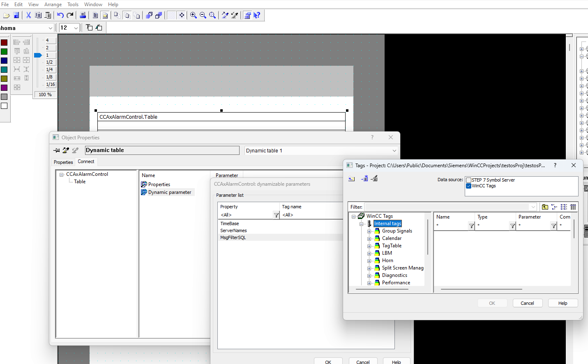The height and width of the screenshot is (364, 588).
Task: Uncheck the WinCC Tags data source
Action: [x=468, y=186]
